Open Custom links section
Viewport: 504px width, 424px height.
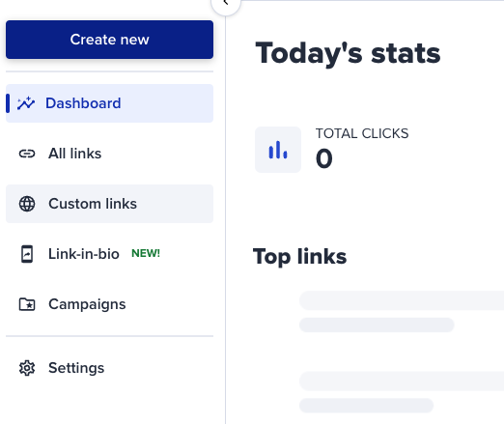point(109,204)
